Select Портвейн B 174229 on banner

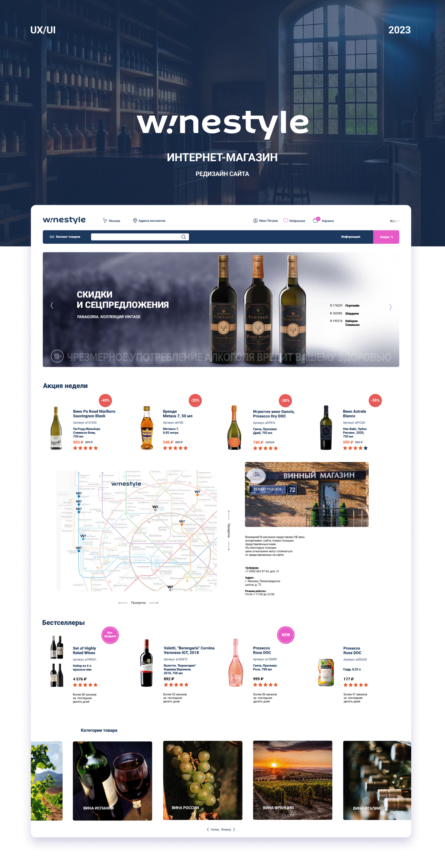tap(344, 305)
